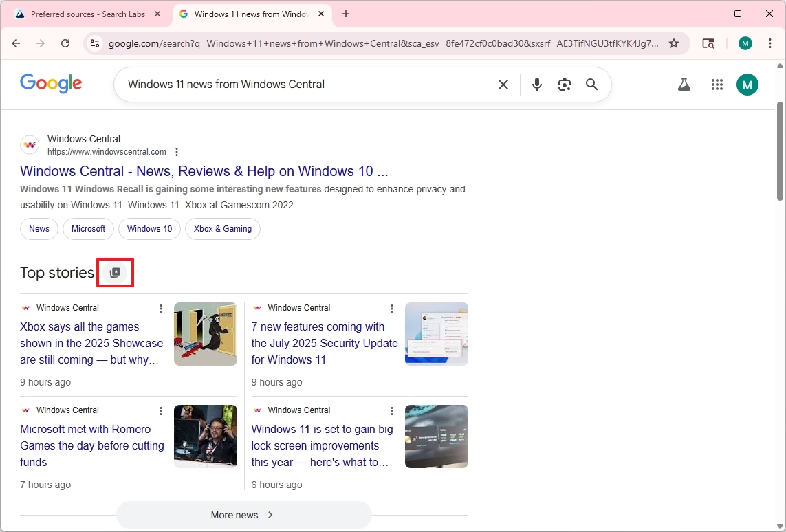
Task: Reload the page
Action: click(65, 43)
